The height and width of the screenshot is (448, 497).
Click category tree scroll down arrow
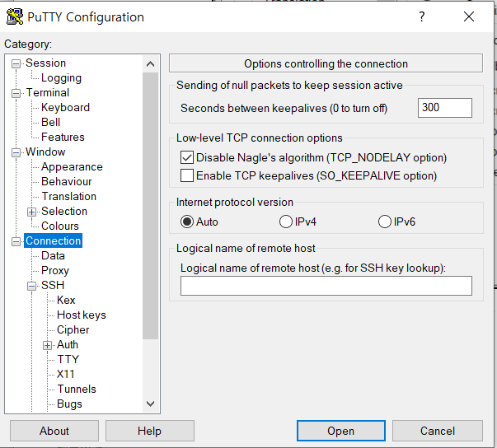[x=151, y=404]
